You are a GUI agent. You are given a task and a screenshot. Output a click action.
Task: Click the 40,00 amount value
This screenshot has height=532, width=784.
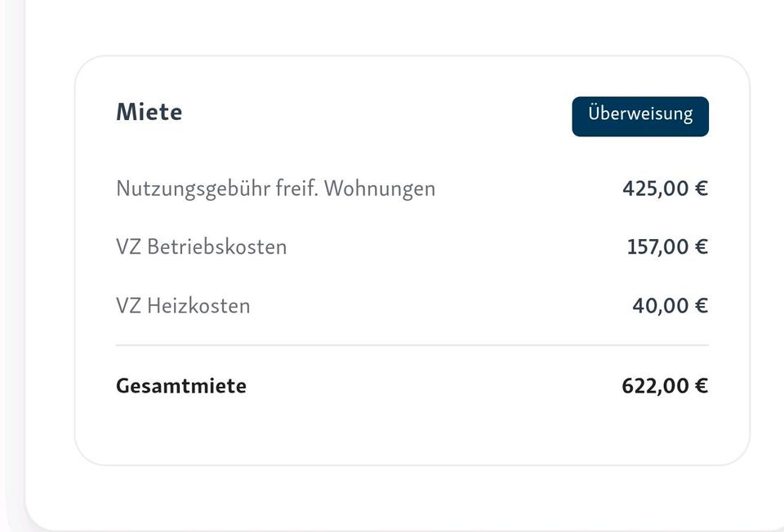660,306
